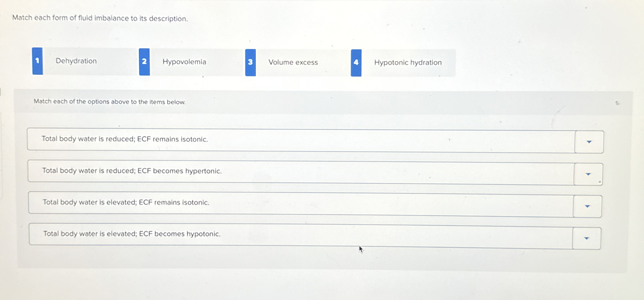Open dropdown for 'elevated; ECF remains isotonic' row
The image size is (644, 300).
coord(587,206)
